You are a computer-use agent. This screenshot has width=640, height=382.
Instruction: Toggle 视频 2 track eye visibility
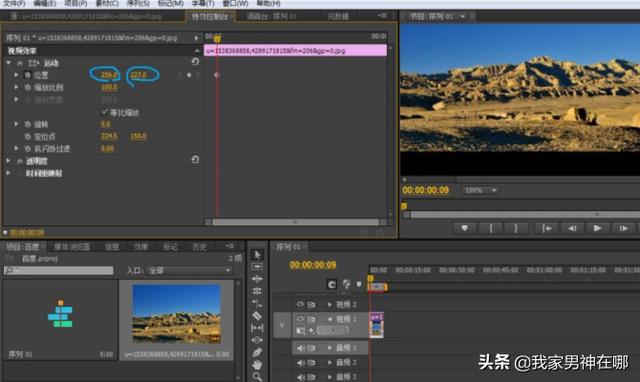pos(300,304)
